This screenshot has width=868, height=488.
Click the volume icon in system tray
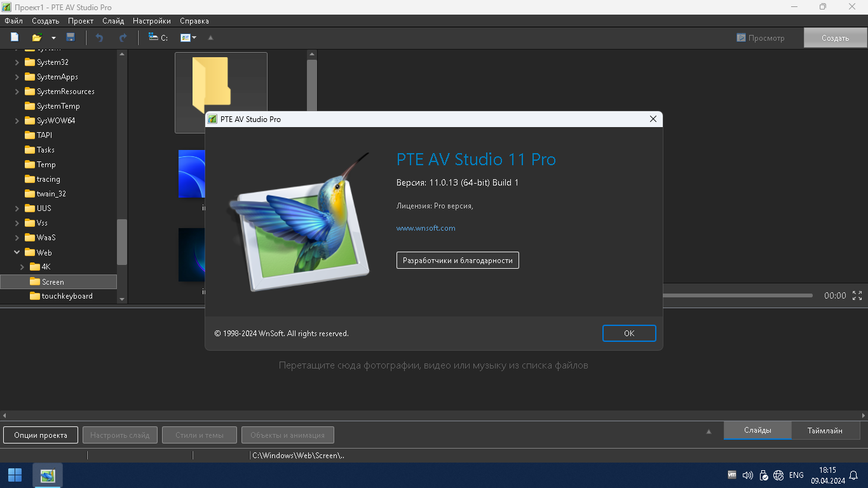point(747,475)
